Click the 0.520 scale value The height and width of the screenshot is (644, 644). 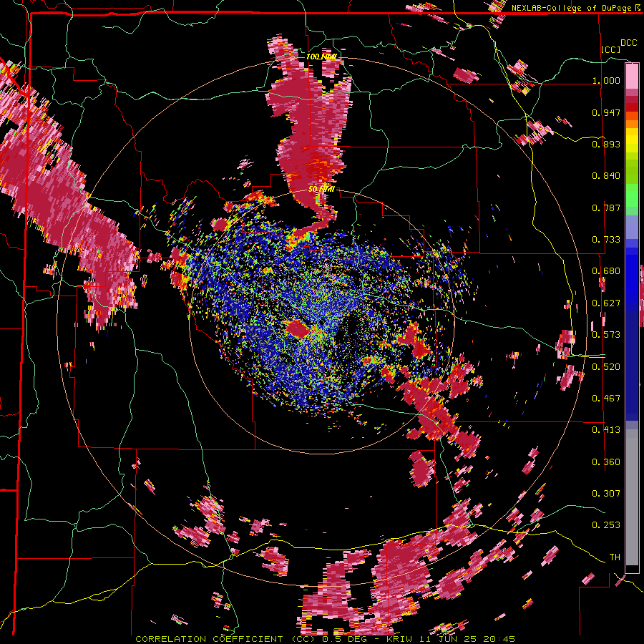pyautogui.click(x=606, y=366)
